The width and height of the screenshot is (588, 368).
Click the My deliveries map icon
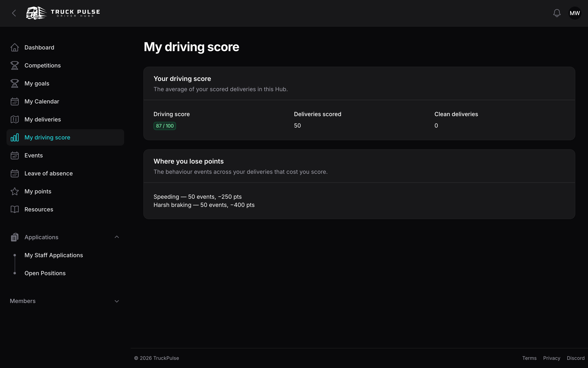tap(14, 120)
